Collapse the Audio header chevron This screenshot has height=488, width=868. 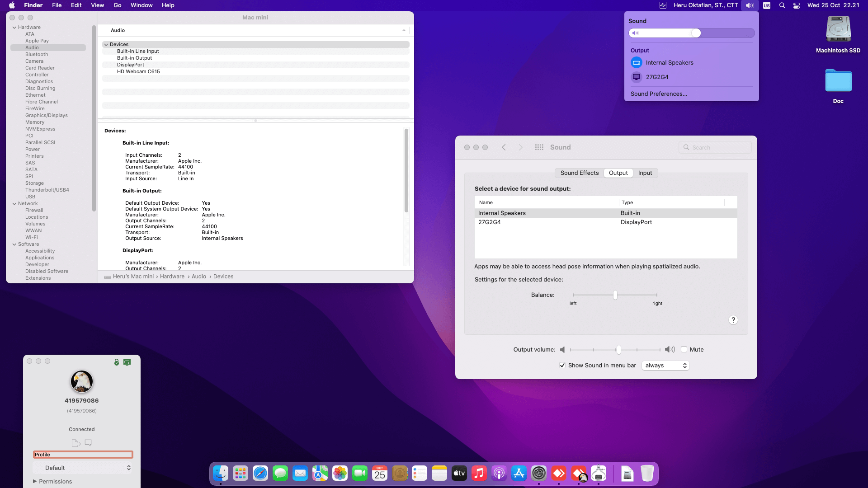click(404, 30)
